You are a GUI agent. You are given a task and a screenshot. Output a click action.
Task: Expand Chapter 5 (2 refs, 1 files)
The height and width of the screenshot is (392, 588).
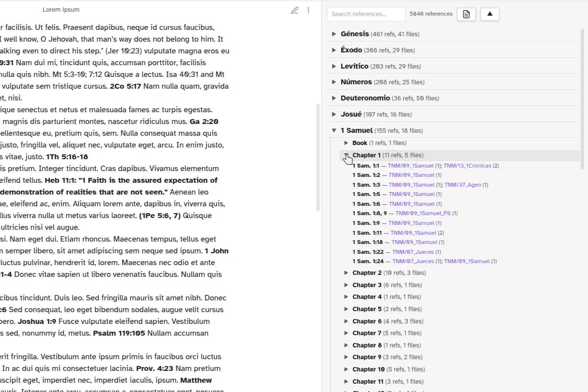coord(346,309)
